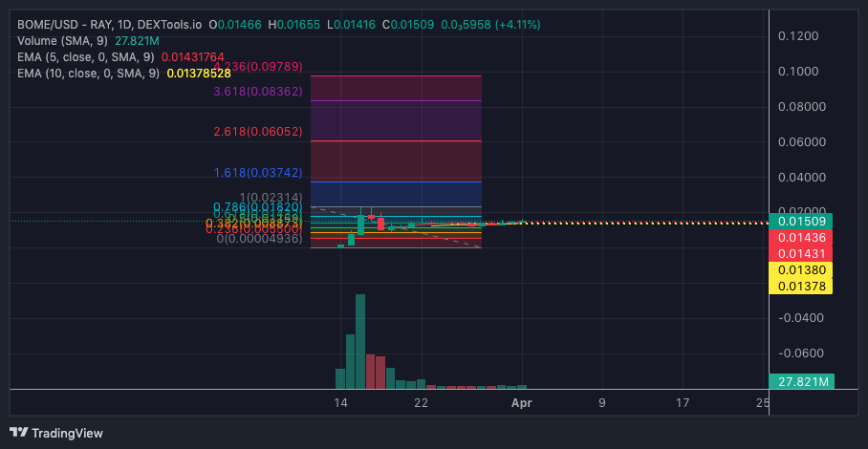Select the blue 1.618 Fibonacci level line
This screenshot has height=449, width=868.
point(397,182)
